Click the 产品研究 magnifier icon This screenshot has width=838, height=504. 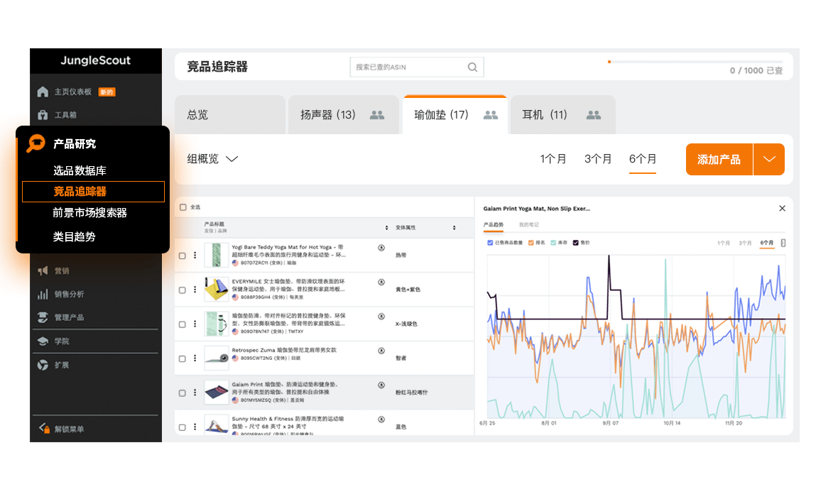pos(36,143)
